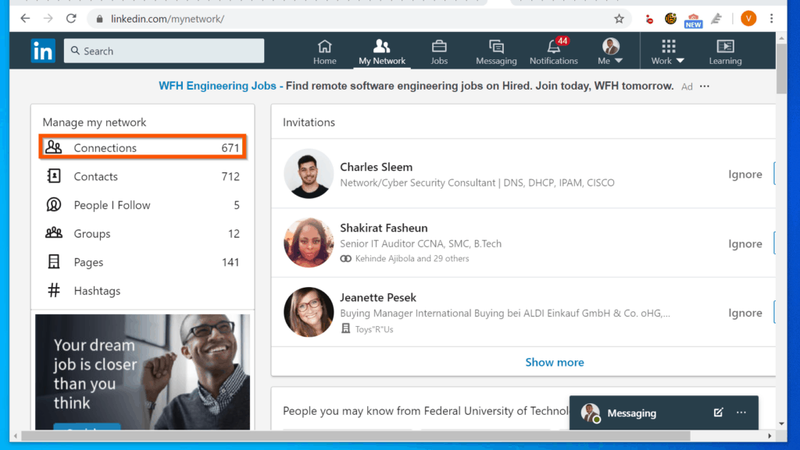Open Chrome three-dot menu
The image size is (800, 450).
click(771, 19)
